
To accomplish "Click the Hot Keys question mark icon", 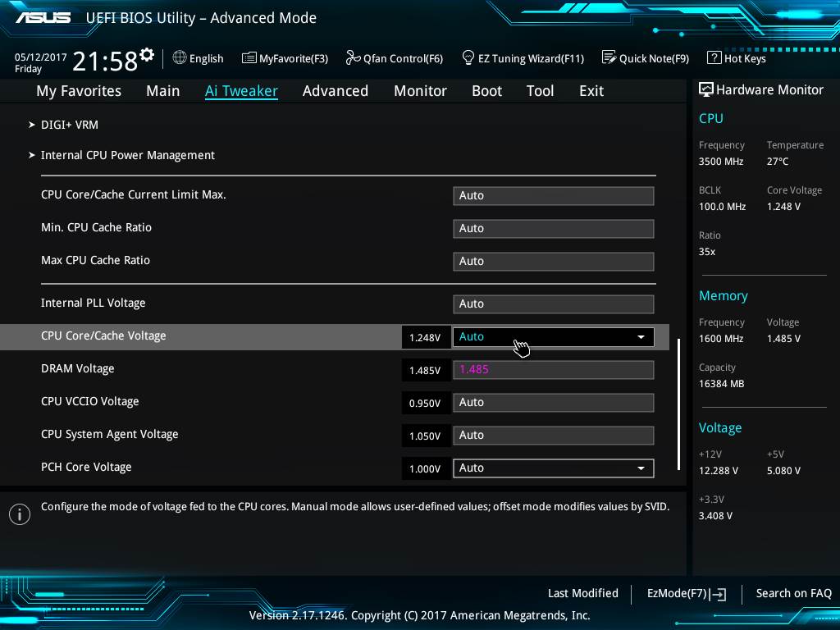I will [714, 57].
